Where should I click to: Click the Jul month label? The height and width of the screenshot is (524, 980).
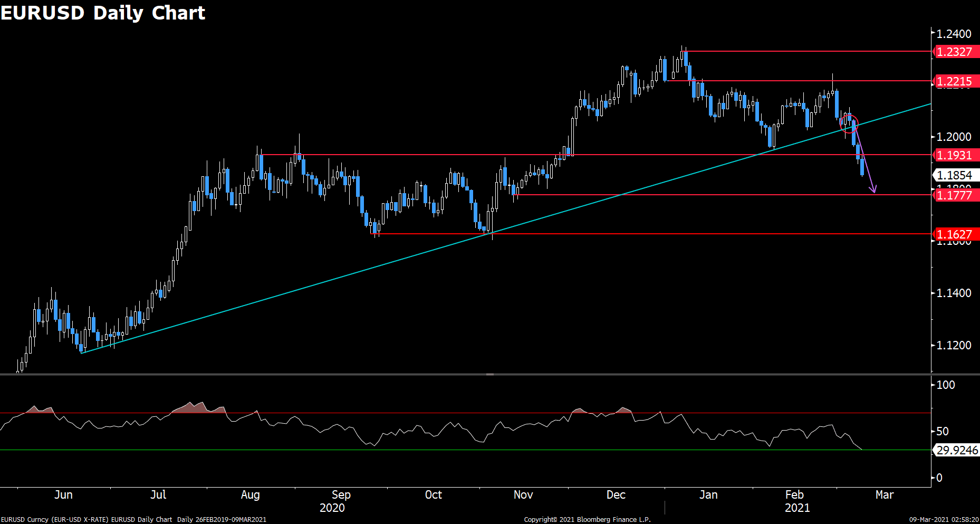158,494
